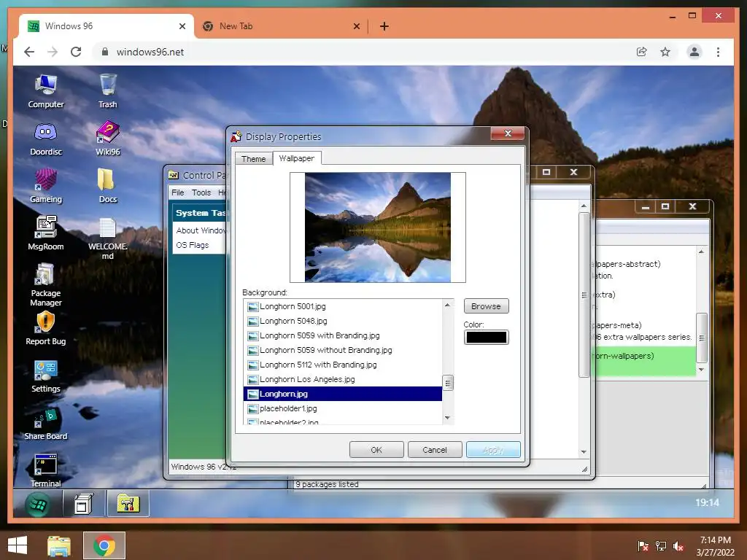This screenshot has width=747, height=560.
Task: Select the Package Manager taskbar item
Action: click(x=83, y=504)
